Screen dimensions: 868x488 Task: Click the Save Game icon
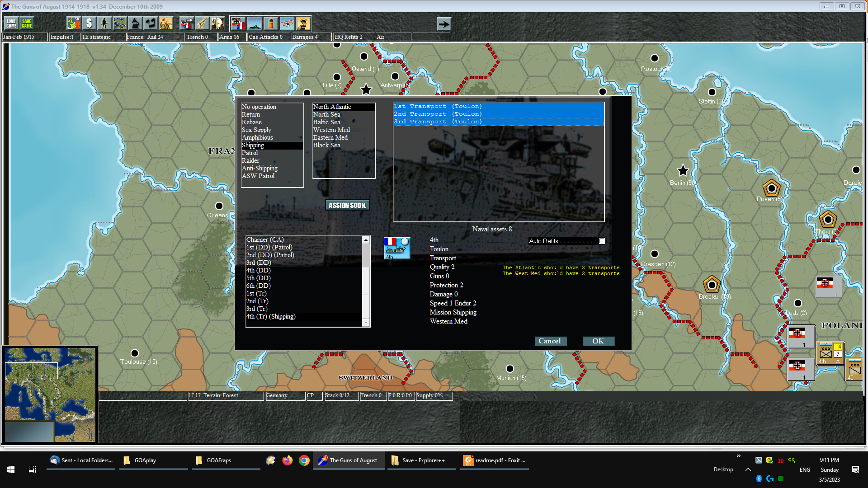tap(27, 23)
